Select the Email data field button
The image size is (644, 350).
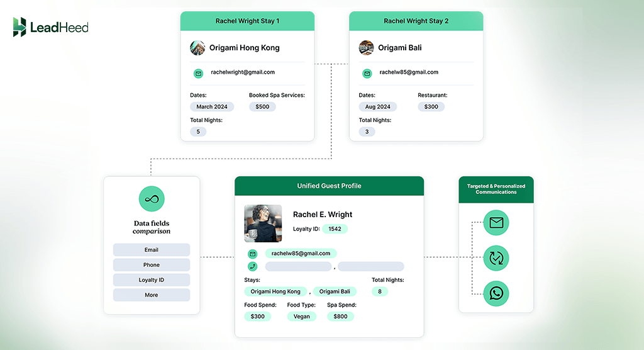point(152,250)
